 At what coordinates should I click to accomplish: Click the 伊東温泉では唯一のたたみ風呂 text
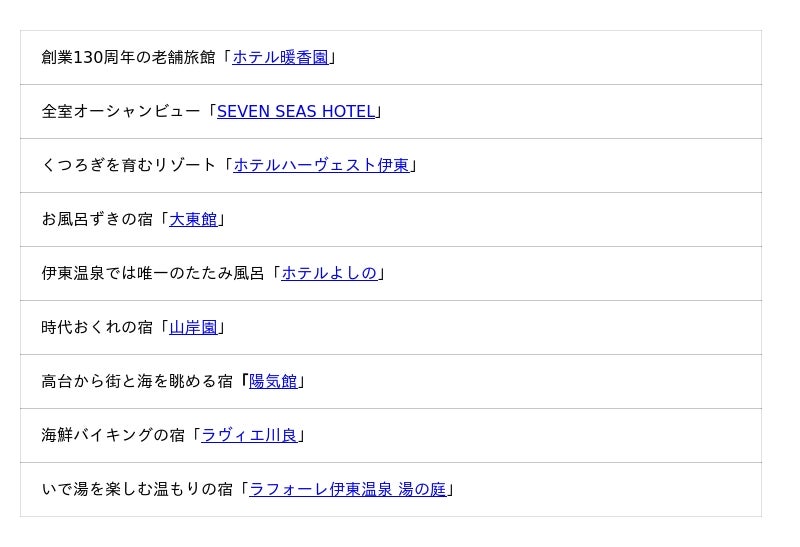coord(152,274)
